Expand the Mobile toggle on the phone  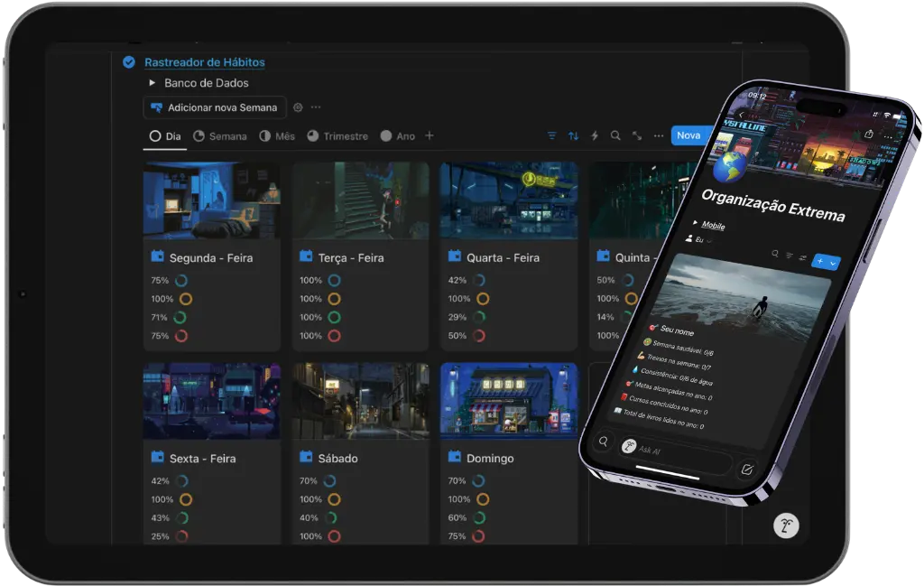[x=696, y=223]
